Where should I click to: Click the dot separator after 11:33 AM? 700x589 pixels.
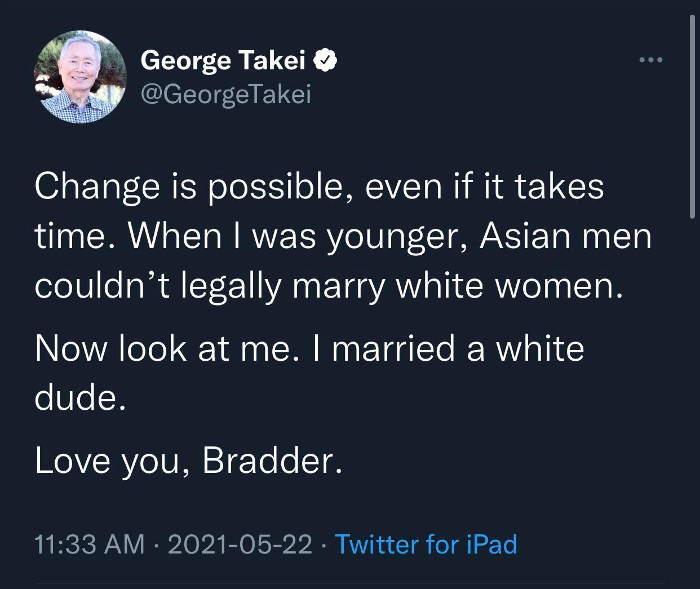pyautogui.click(x=156, y=544)
